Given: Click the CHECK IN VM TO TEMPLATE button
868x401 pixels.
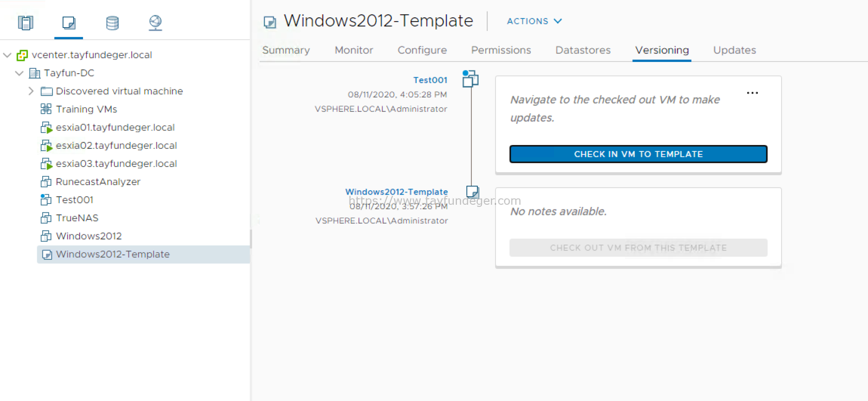Looking at the screenshot, I should click(638, 154).
